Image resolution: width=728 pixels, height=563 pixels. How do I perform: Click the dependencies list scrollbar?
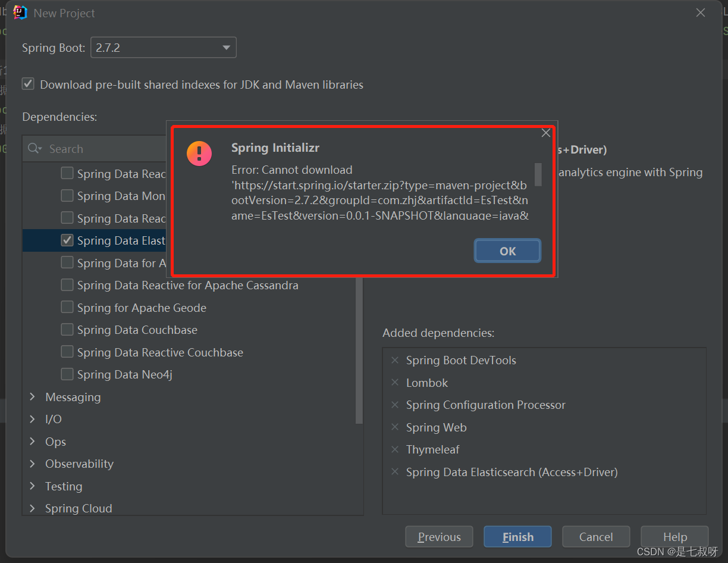pos(359,351)
